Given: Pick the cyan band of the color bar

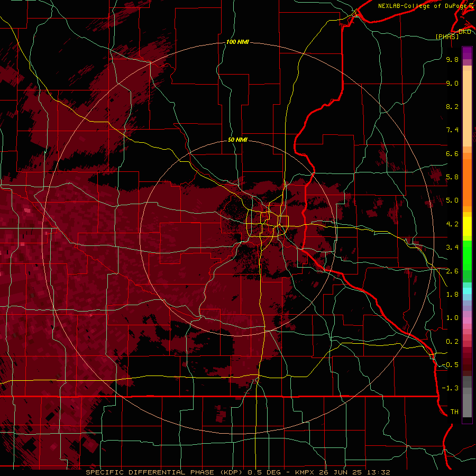Looking at the screenshot, I should tap(467, 291).
